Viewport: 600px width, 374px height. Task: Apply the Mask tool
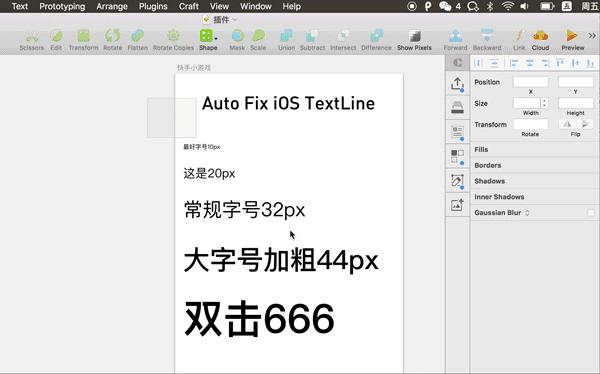coord(237,41)
